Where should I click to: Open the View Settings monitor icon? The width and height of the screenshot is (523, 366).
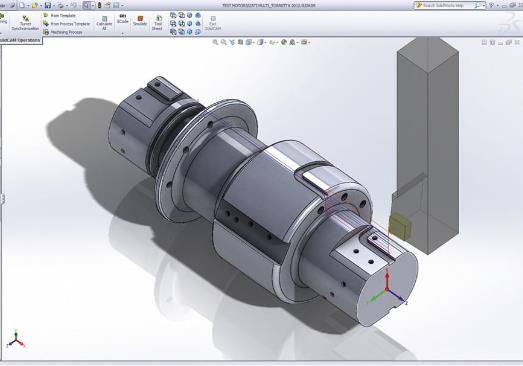pos(304,42)
